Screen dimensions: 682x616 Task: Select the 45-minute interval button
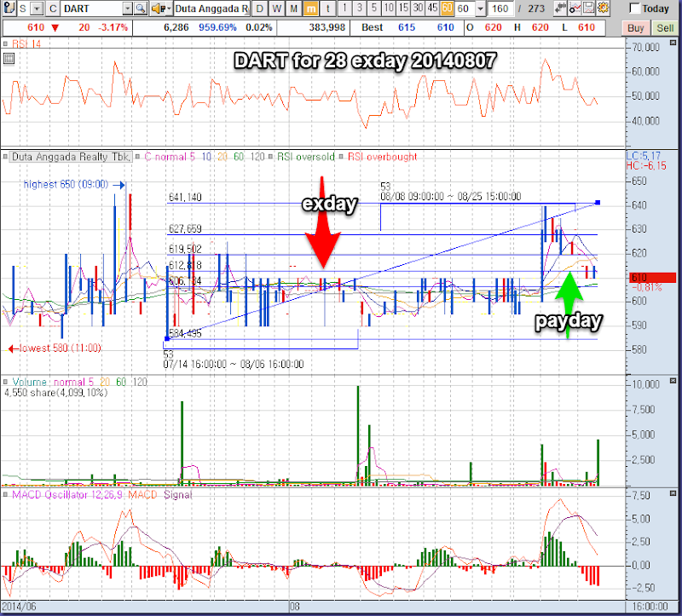pyautogui.click(x=432, y=8)
